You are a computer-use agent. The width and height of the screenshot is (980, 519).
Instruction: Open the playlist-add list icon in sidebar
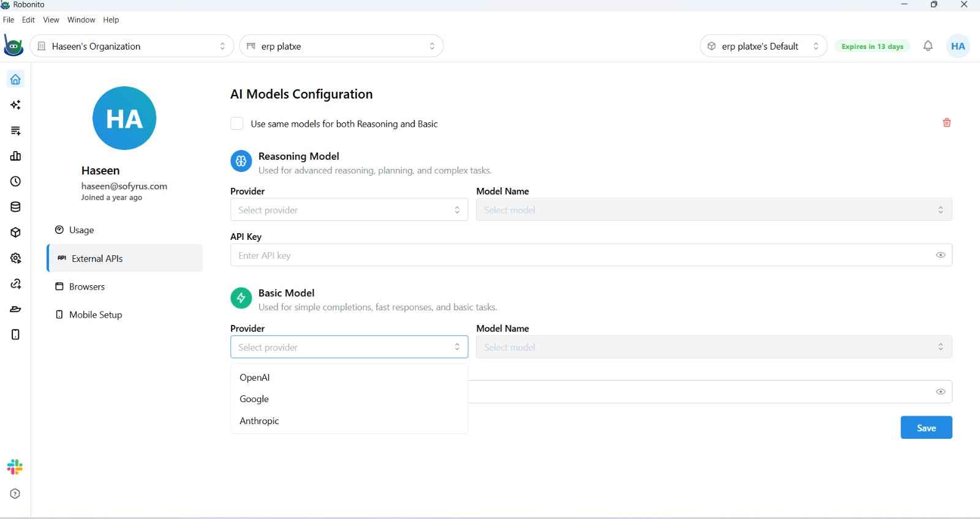click(15, 130)
